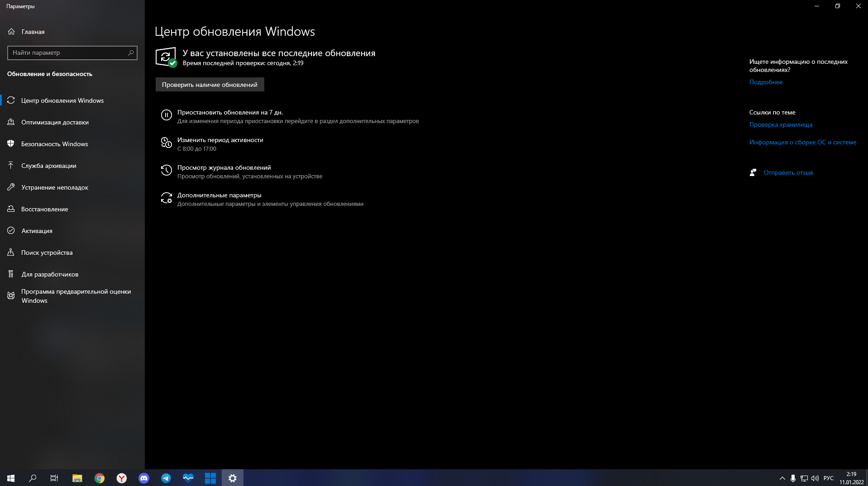Switch the РУС input language indicator
The height and width of the screenshot is (486, 868).
tap(829, 478)
